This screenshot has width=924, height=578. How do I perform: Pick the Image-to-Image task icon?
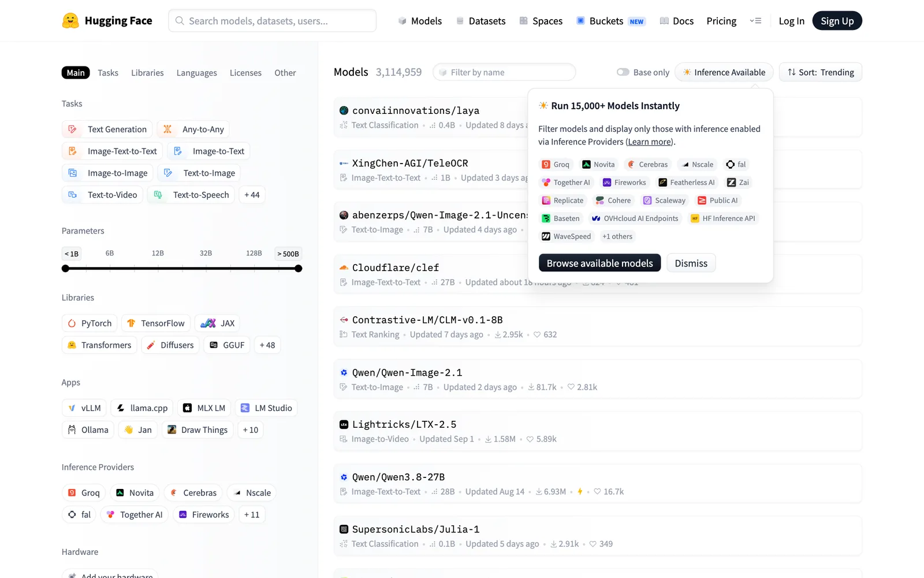tap(73, 173)
